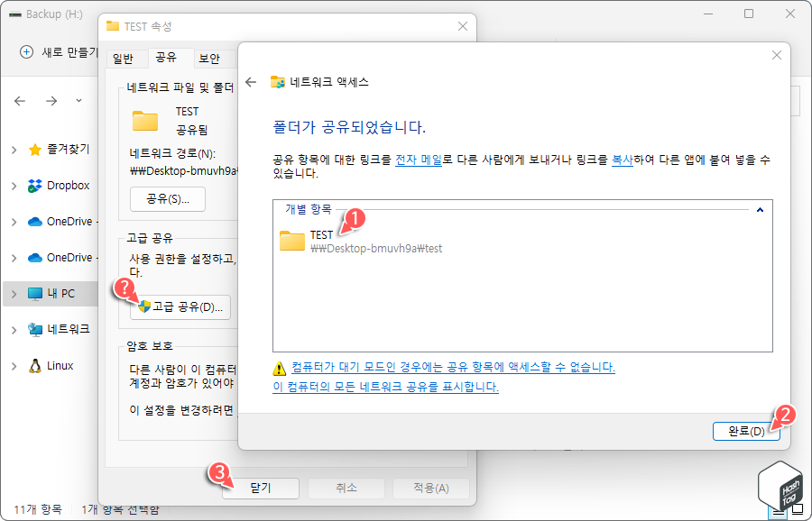Switch to the 보안 tab
The width and height of the screenshot is (812, 521).
click(x=210, y=58)
